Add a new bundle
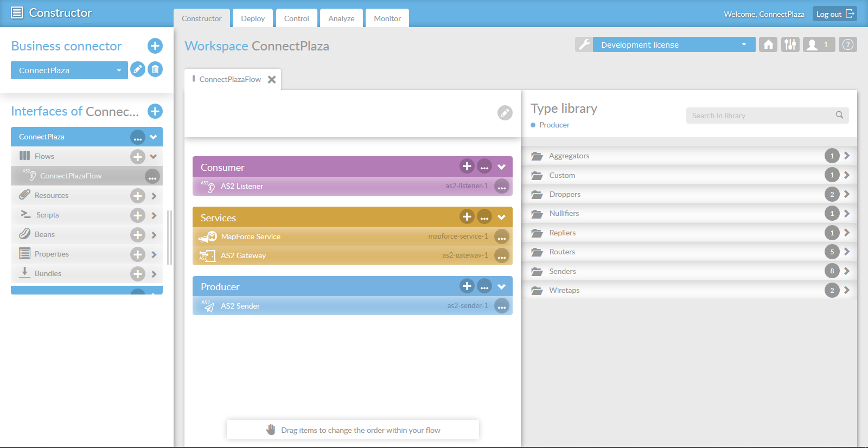This screenshot has width=868, height=448. click(138, 274)
